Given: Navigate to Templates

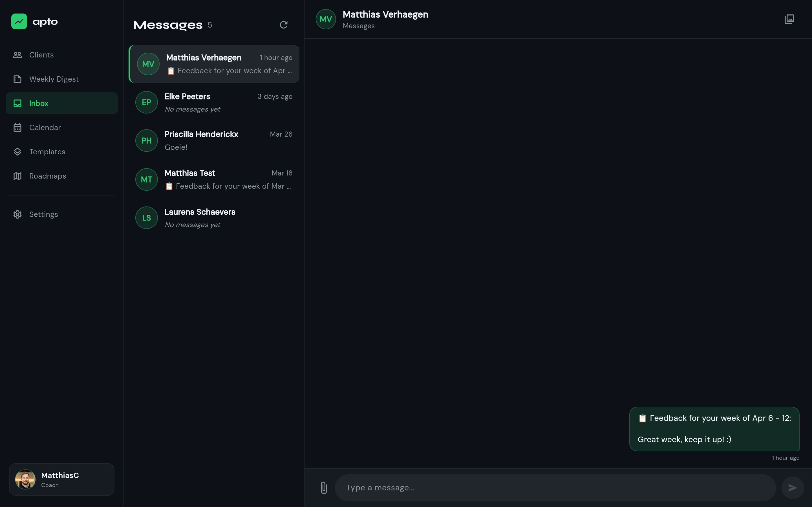Looking at the screenshot, I should (x=47, y=152).
